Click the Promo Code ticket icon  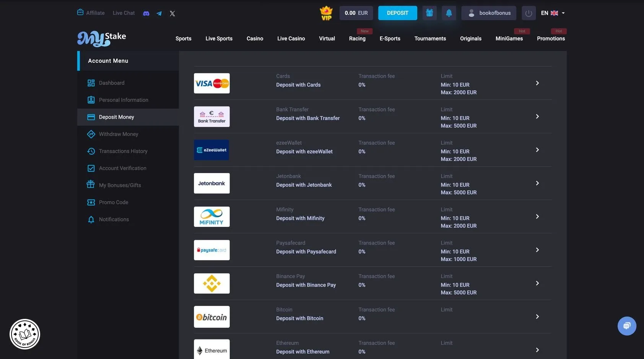[x=91, y=202]
